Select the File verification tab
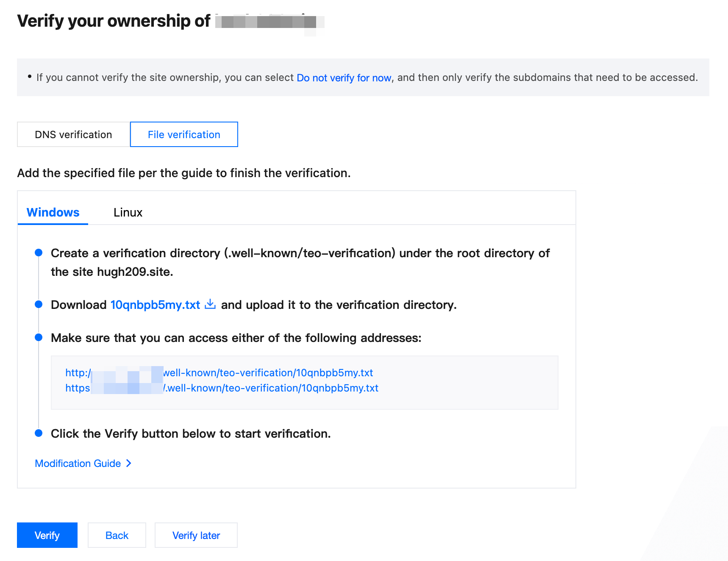The width and height of the screenshot is (728, 561). [x=184, y=135]
